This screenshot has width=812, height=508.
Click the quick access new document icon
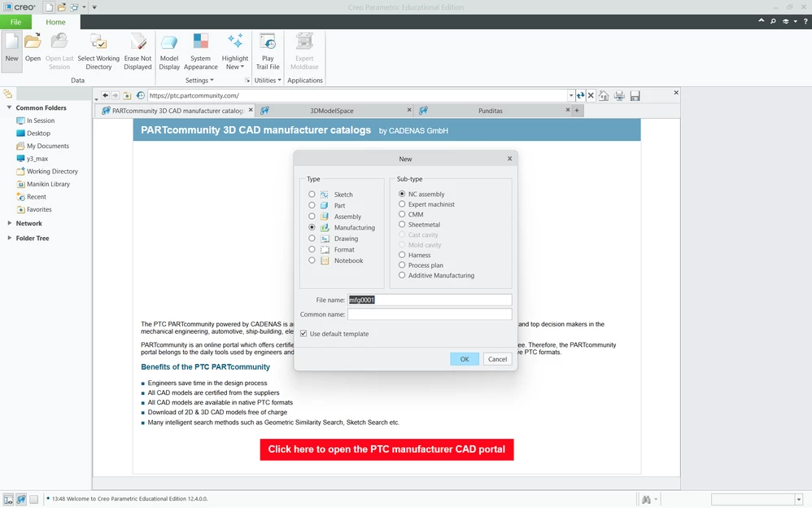(x=49, y=7)
